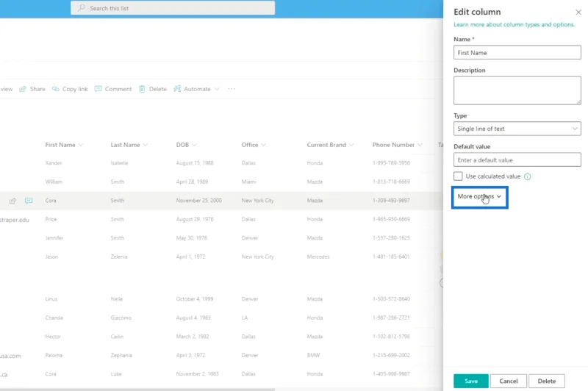The width and height of the screenshot is (588, 391).
Task: Click the Search this list box
Action: pyautogui.click(x=173, y=8)
